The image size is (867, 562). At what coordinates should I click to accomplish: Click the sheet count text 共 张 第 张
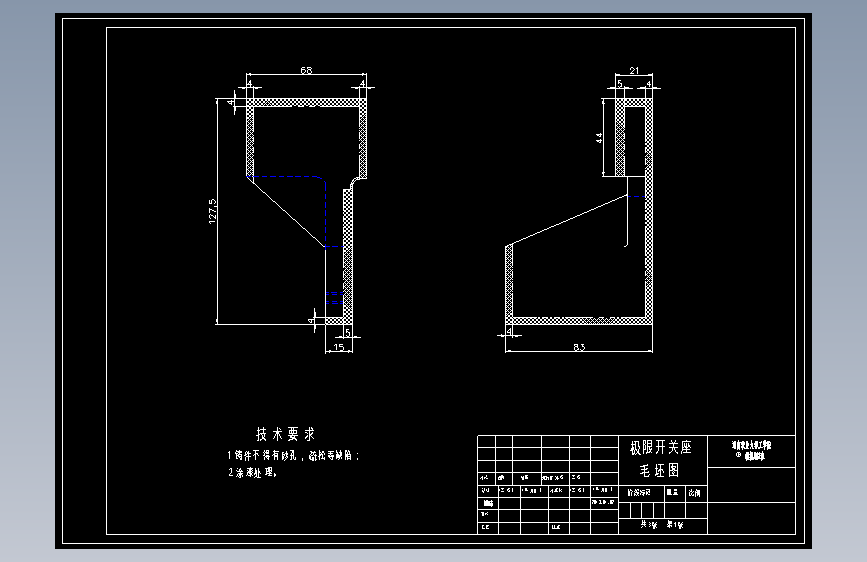pos(662,524)
